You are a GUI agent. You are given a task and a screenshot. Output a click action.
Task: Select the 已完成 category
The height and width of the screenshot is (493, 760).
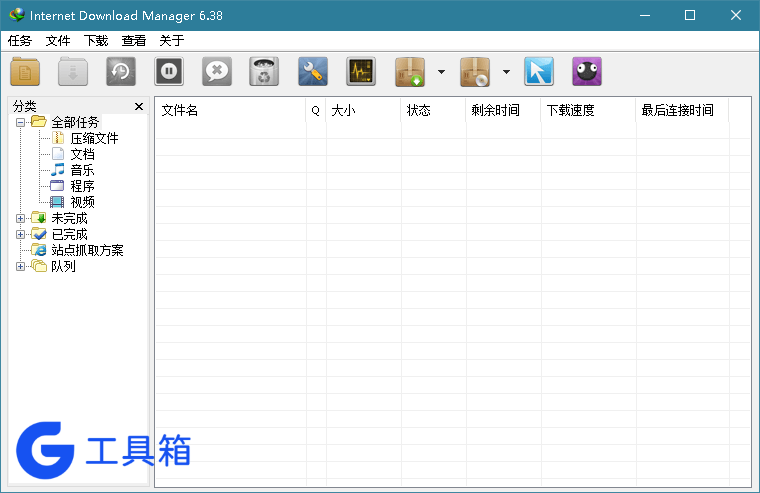coord(69,235)
